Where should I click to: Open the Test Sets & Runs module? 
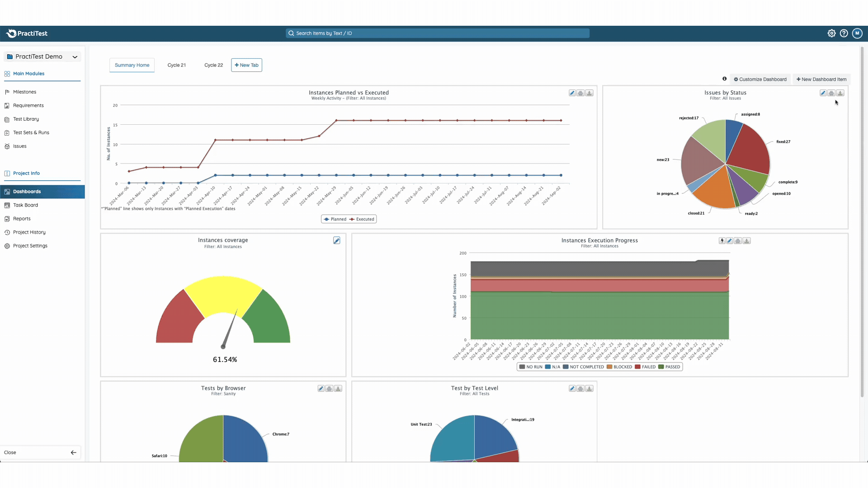[x=31, y=133]
